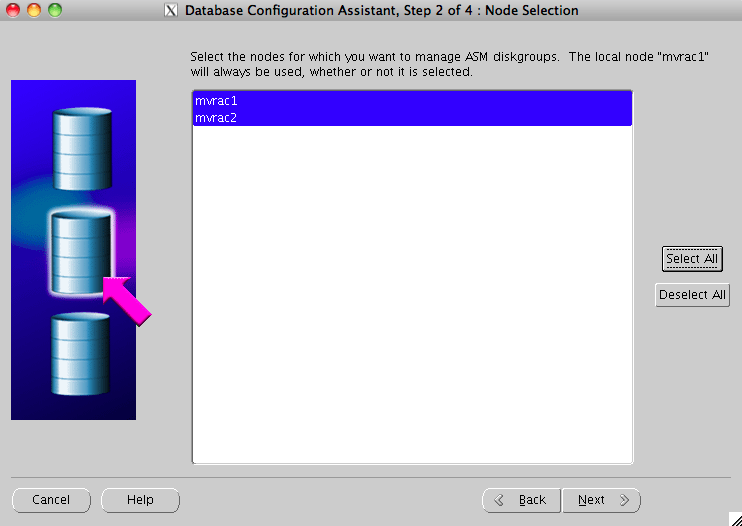Click the Deselect All button

(x=692, y=295)
